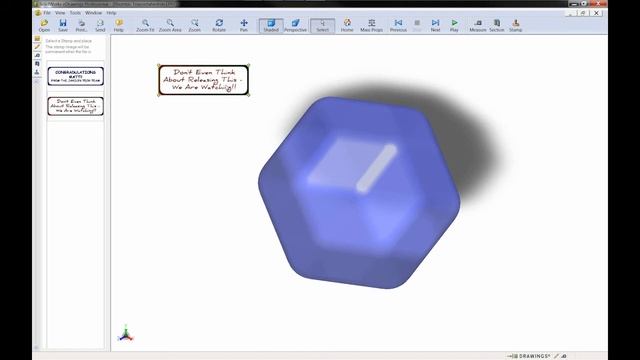Open the Markup pencil sidebar tab
This screenshot has height=360, width=640.
click(x=37, y=47)
